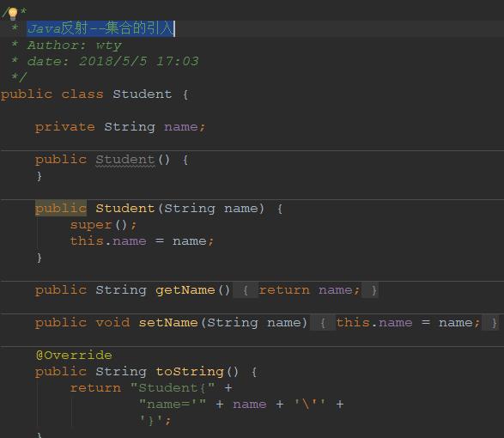Click the '\'' character literal in toString
The width and height of the screenshot is (504, 438).
[310, 405]
